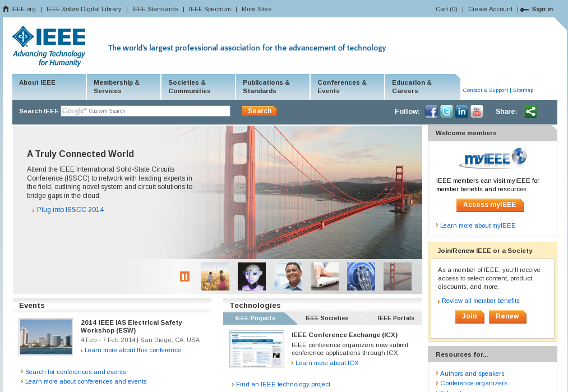Open the IEEE.org top link
Screen dimensions: 568x392
pyautogui.click(x=24, y=9)
